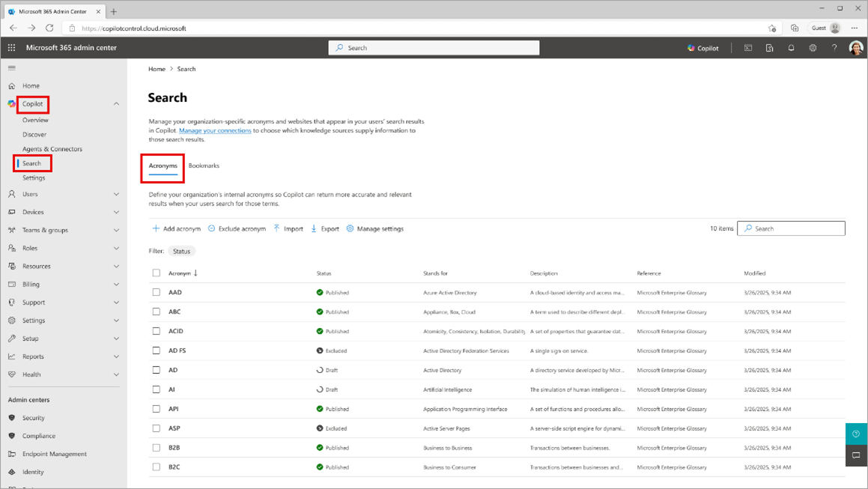Open the browser ellipsis menu
The width and height of the screenshot is (868, 489).
[x=855, y=28]
